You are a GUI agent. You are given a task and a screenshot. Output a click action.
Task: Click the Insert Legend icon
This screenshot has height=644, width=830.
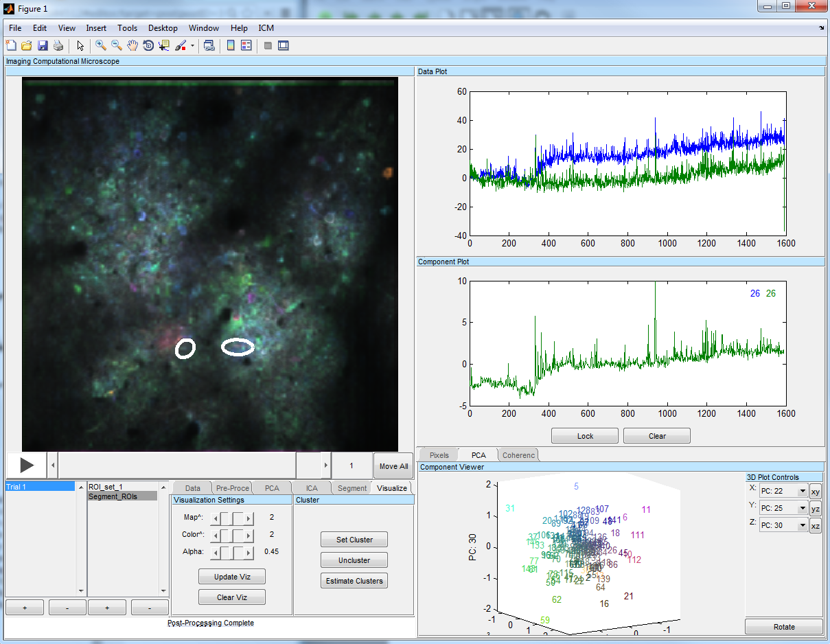[246, 46]
